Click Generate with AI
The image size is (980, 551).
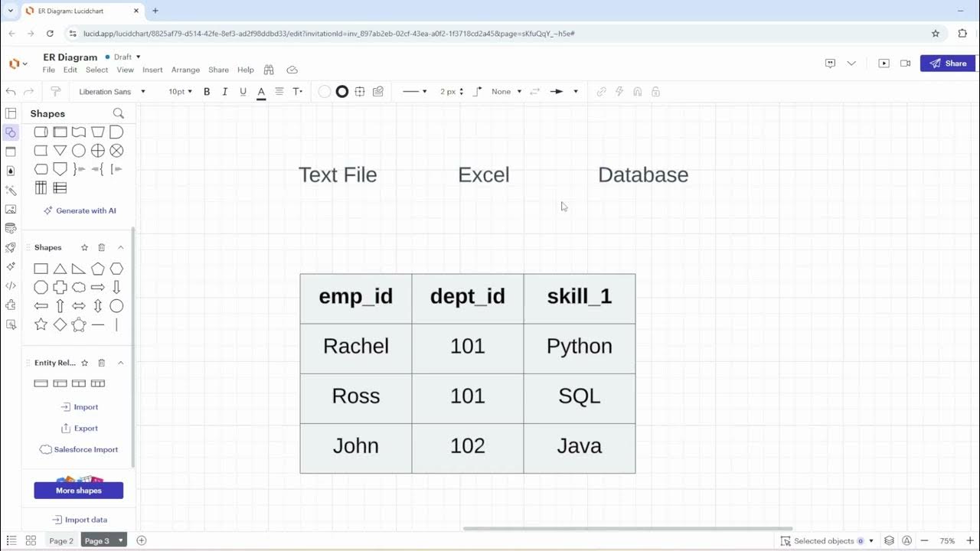[x=80, y=210]
